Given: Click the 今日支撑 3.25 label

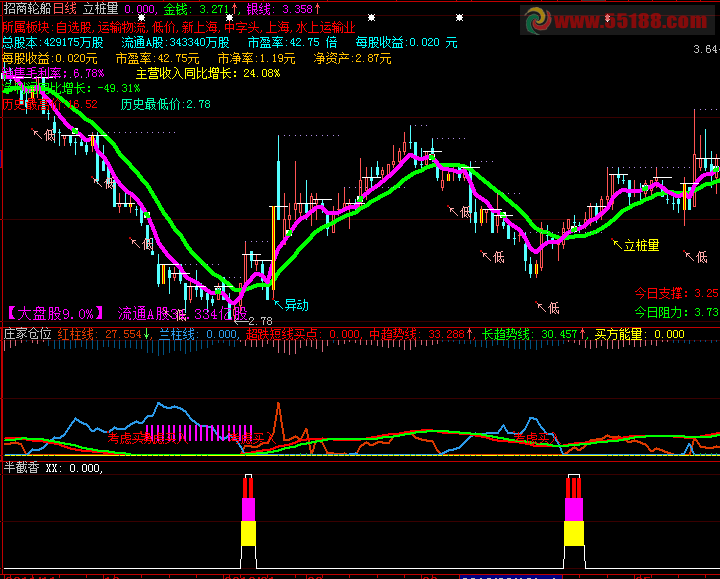Looking at the screenshot, I should pyautogui.click(x=676, y=294).
